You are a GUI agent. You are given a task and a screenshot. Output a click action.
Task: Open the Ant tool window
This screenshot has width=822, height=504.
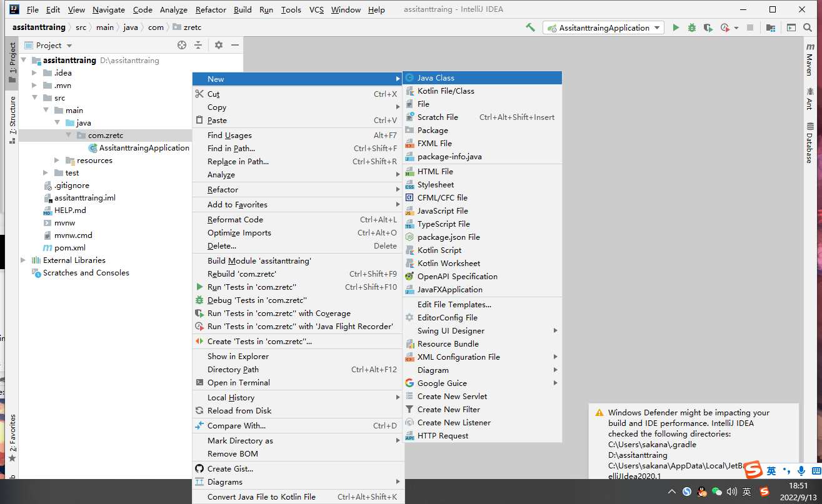(x=810, y=99)
